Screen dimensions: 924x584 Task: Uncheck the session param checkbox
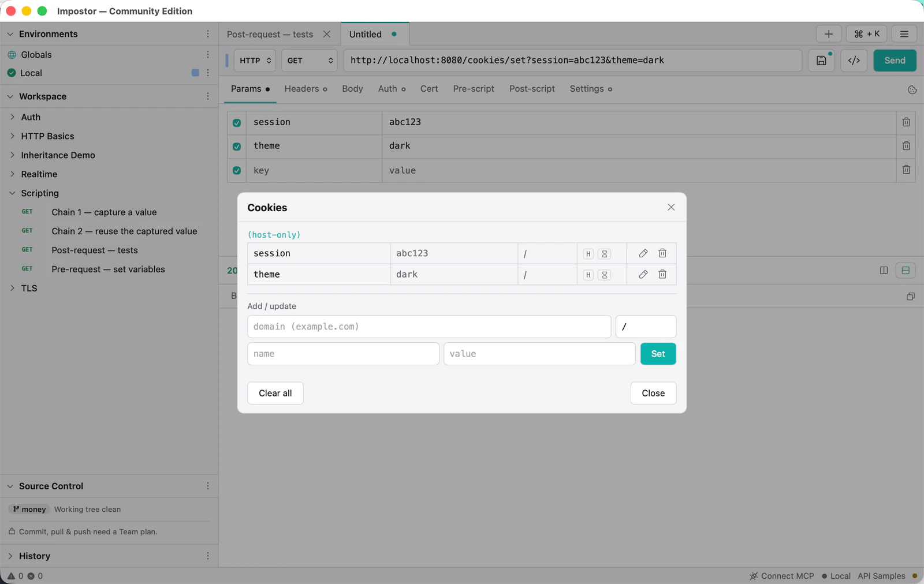point(237,123)
